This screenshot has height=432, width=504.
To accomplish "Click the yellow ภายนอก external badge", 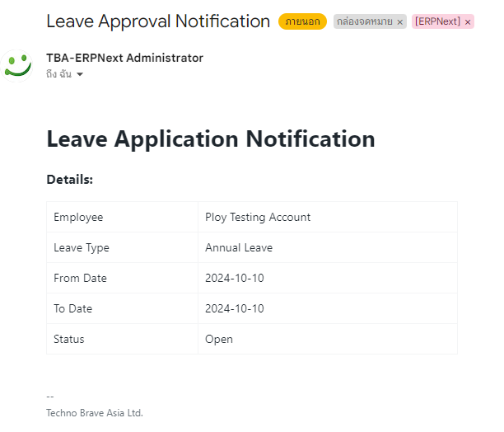I will [302, 21].
